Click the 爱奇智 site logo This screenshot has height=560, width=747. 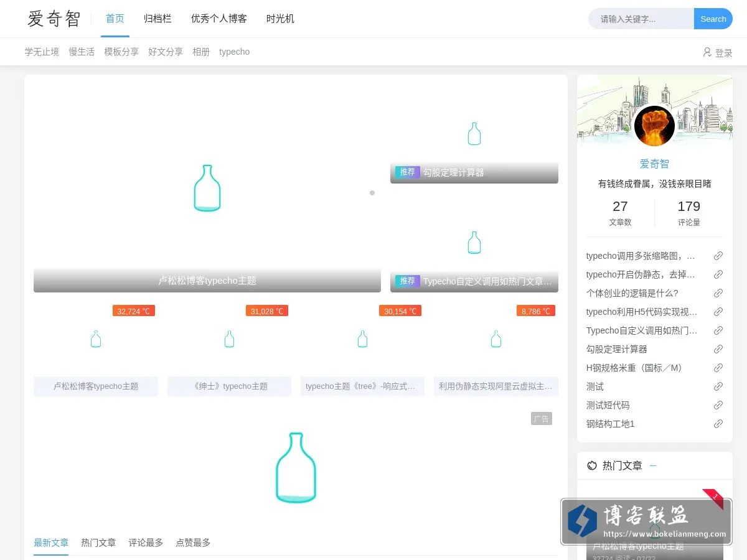(x=54, y=19)
